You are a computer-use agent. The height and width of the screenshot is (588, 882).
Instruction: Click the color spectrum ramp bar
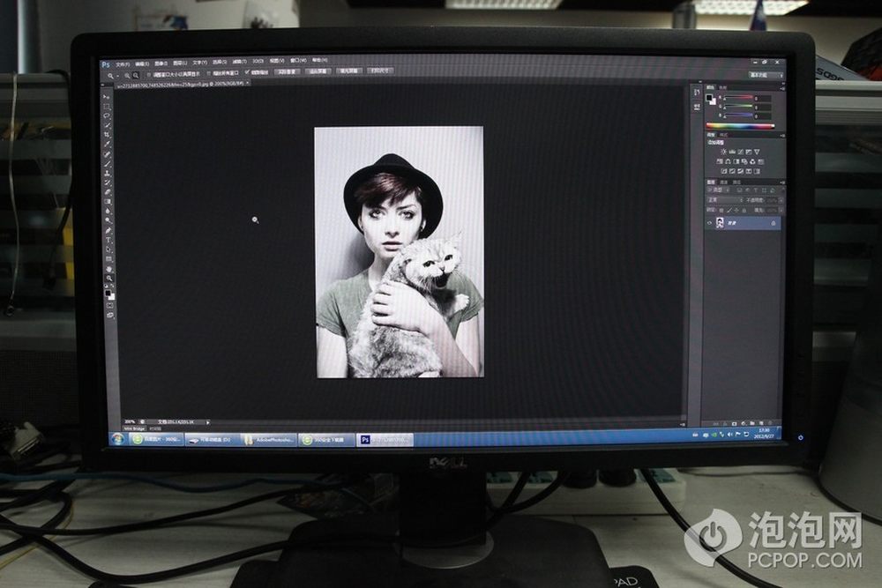click(741, 126)
